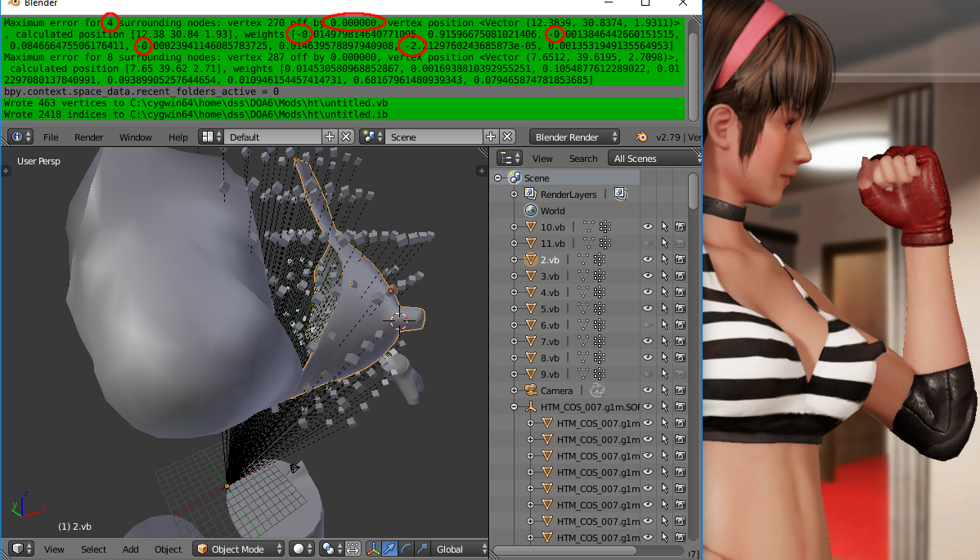980x560 pixels.
Task: Toggle visibility of 2.vb
Action: coord(648,260)
